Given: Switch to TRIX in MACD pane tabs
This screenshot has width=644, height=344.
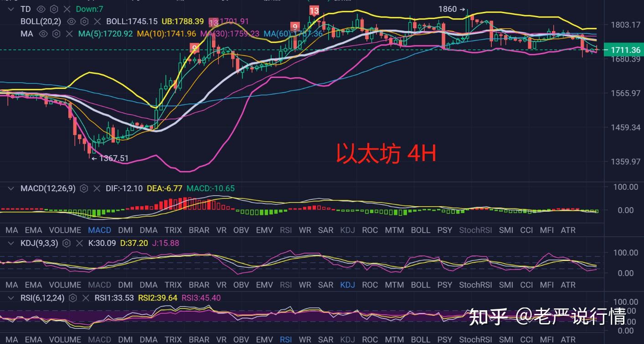Looking at the screenshot, I should (x=173, y=230).
